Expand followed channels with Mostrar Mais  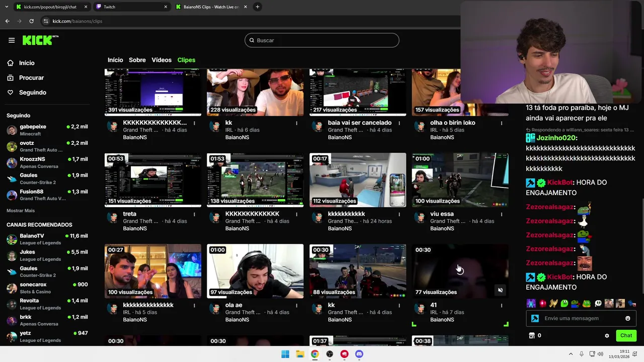(x=21, y=211)
